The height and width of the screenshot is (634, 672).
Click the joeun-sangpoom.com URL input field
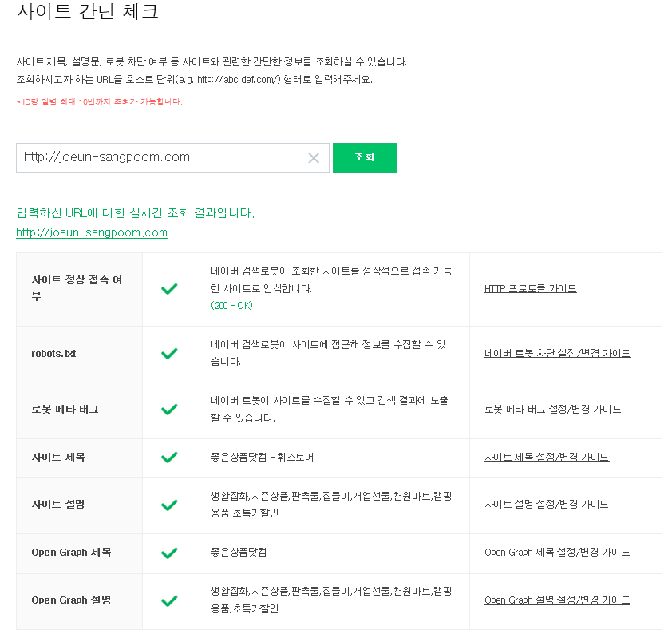click(x=172, y=158)
